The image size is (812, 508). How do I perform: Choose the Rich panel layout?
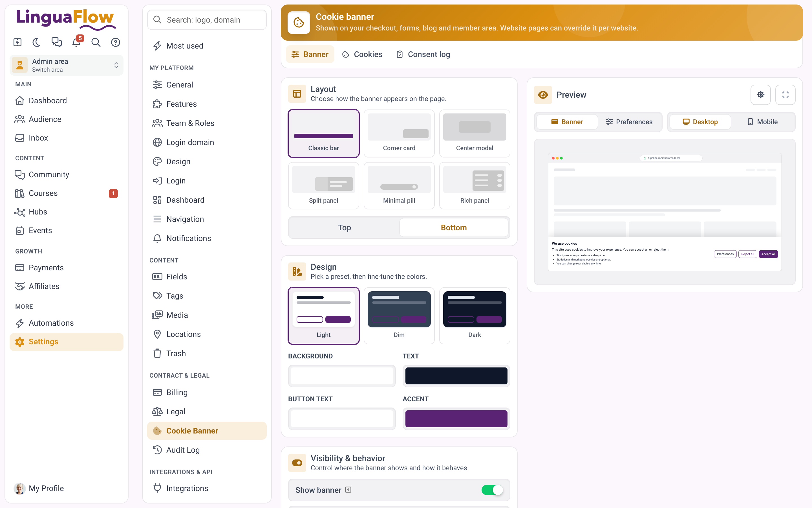coord(475,186)
